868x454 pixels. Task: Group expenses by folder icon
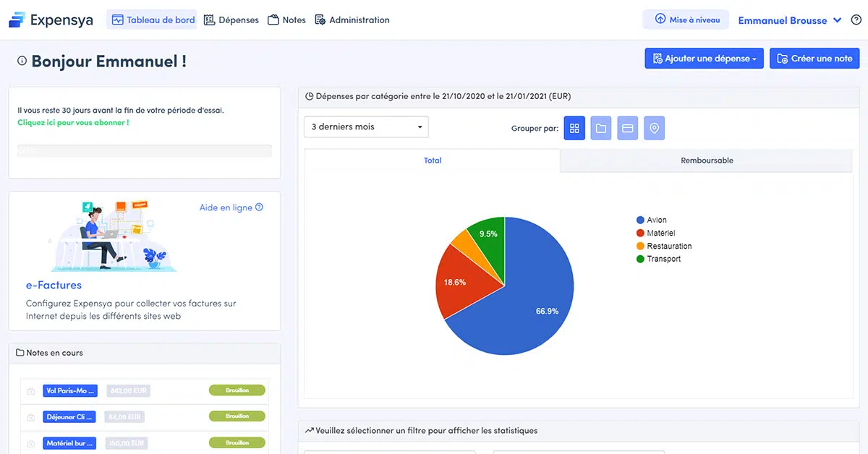(601, 128)
